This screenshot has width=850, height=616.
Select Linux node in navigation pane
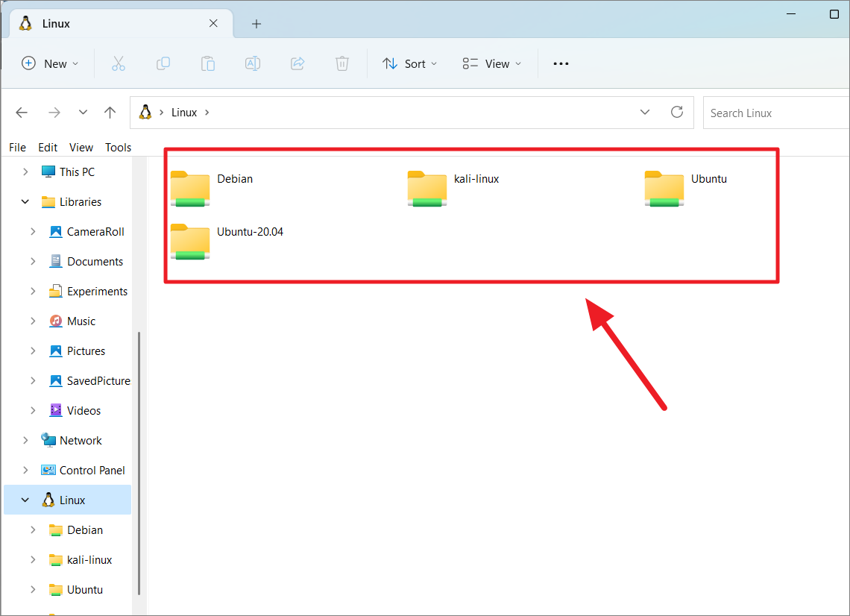point(67,500)
